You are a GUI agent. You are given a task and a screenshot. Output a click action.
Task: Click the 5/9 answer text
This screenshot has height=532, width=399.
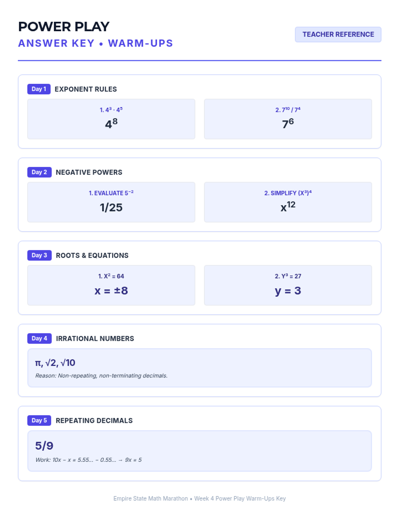tap(44, 446)
